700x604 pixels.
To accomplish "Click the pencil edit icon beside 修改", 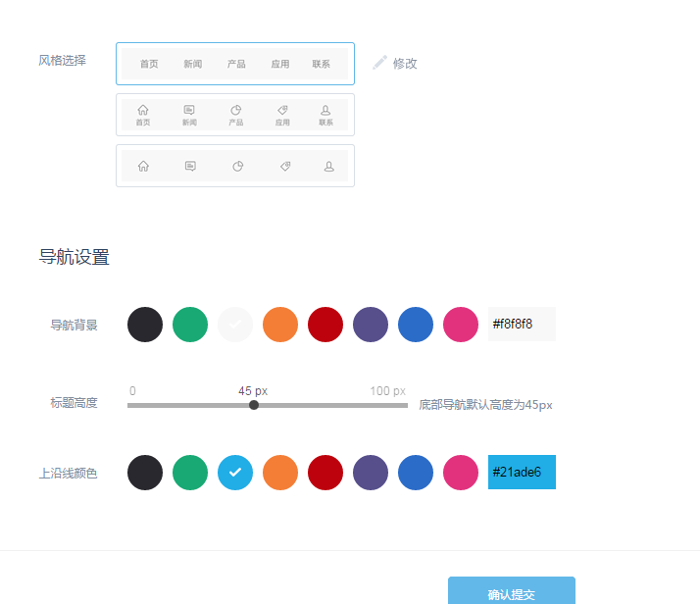I will [x=380, y=63].
